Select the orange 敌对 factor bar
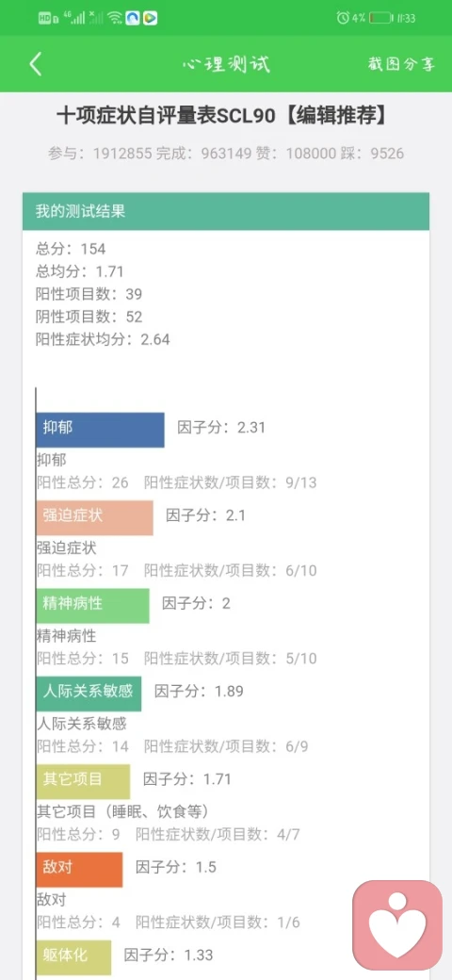 79,870
